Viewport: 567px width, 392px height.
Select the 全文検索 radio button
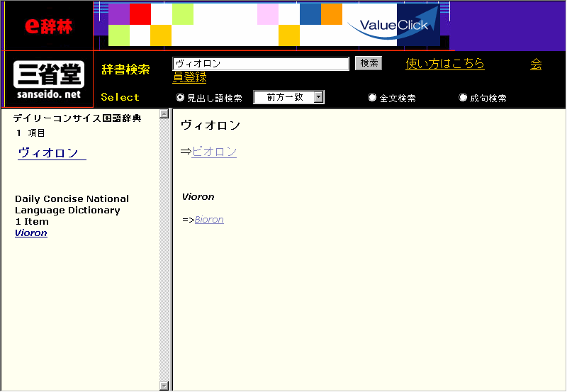[x=372, y=98]
